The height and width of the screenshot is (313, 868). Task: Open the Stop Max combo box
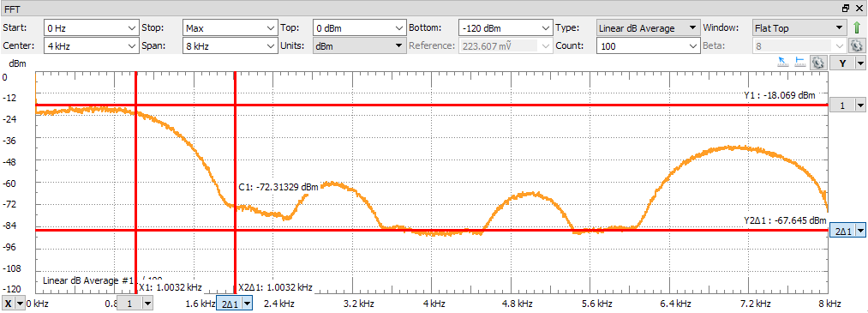tap(230, 27)
